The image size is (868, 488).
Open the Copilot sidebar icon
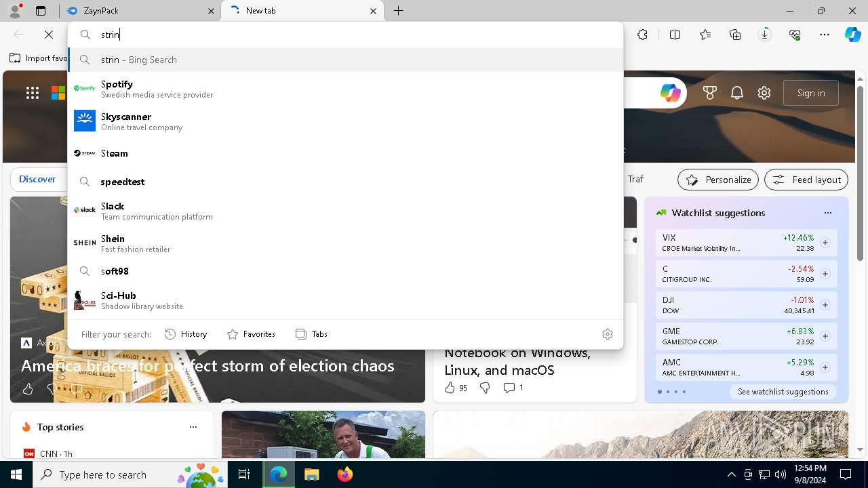pos(853,35)
